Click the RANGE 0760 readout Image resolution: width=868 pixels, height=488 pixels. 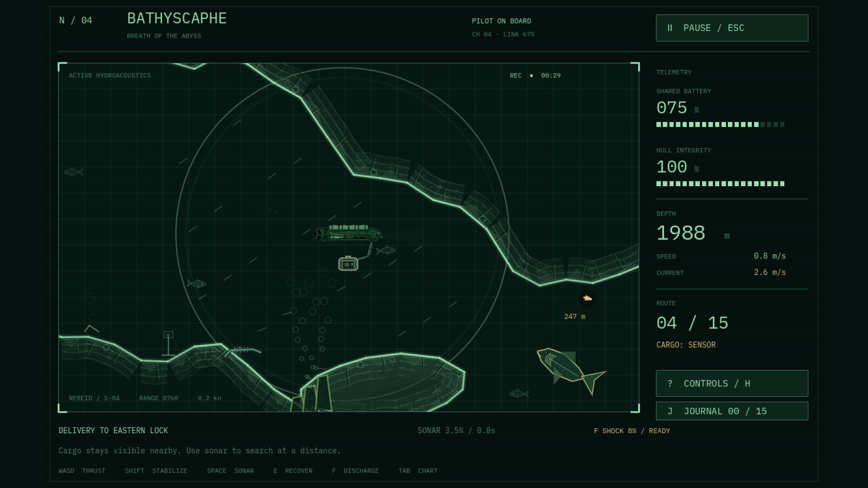point(159,398)
